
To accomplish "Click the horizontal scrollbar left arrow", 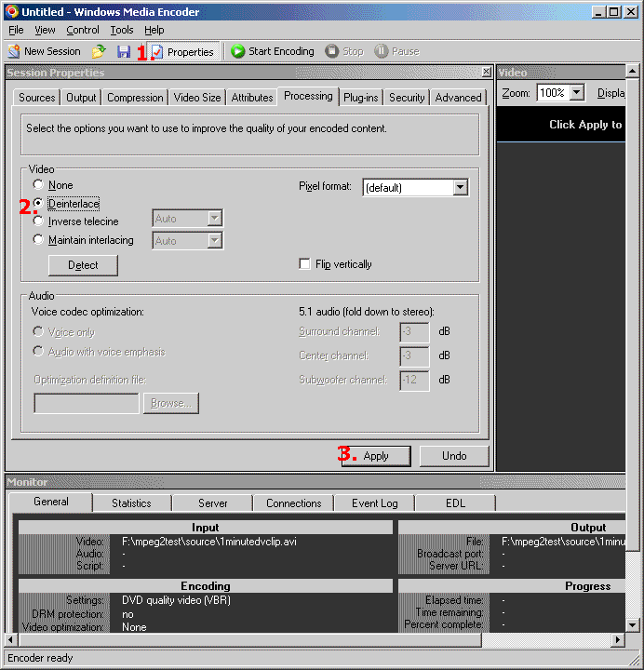I will point(11,640).
